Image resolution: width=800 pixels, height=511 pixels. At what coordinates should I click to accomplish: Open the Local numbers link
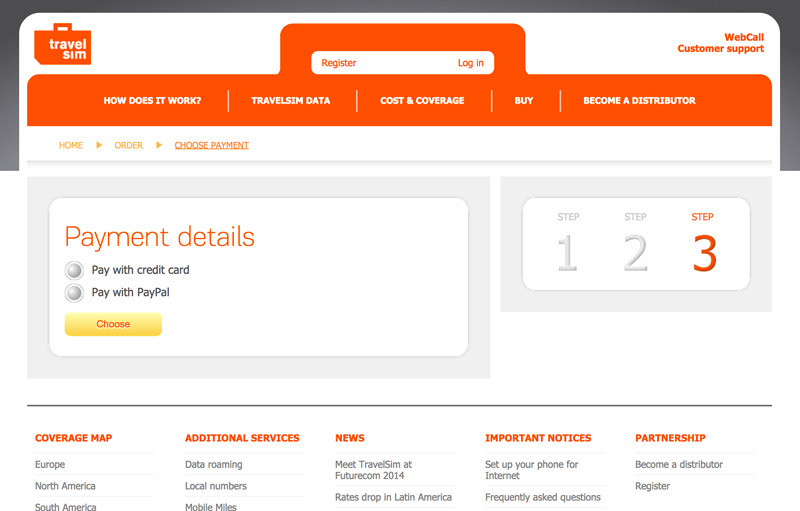click(x=216, y=486)
